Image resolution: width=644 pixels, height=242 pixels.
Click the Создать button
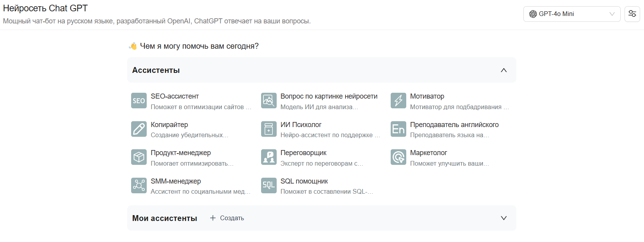pyautogui.click(x=227, y=218)
